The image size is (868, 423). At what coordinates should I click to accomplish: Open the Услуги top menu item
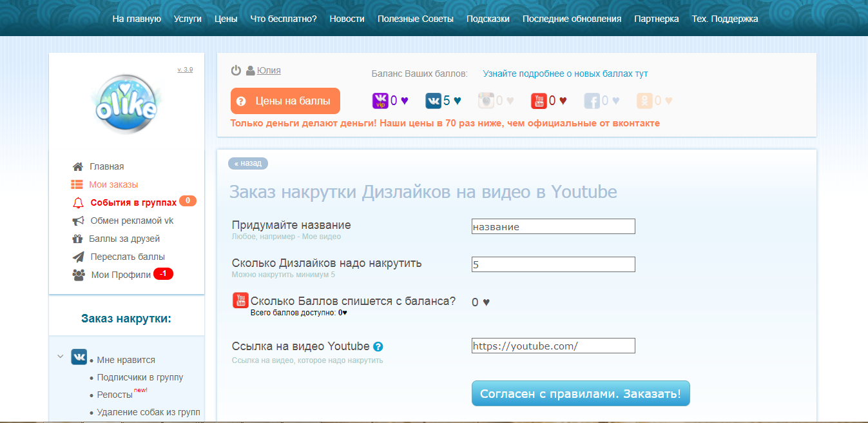(188, 19)
